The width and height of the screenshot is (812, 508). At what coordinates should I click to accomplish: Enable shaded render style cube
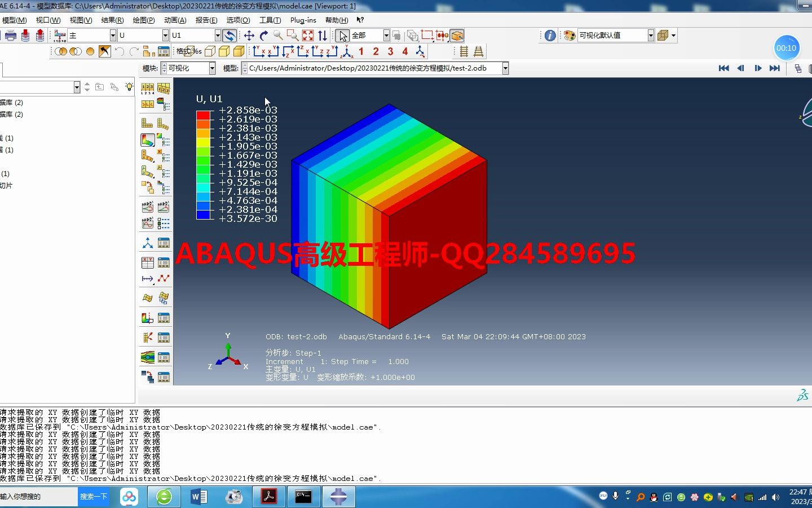239,51
